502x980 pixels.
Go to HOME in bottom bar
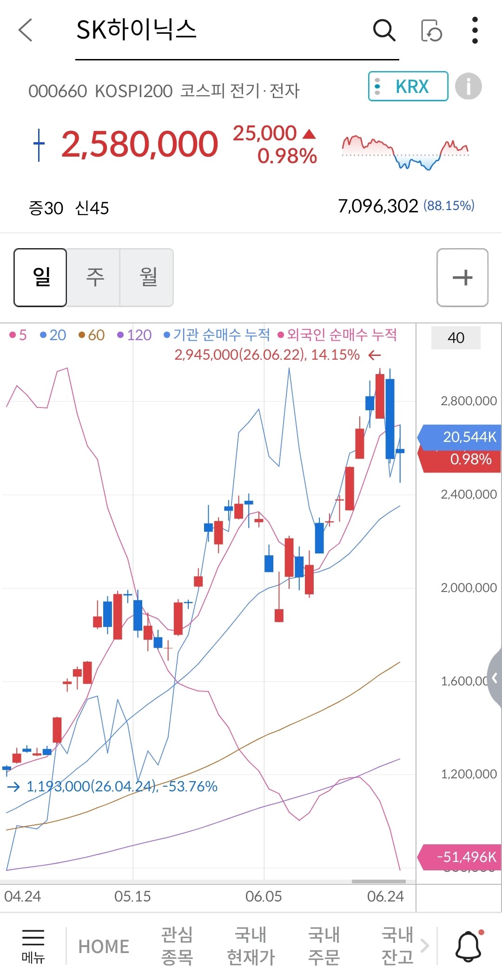pyautogui.click(x=104, y=947)
